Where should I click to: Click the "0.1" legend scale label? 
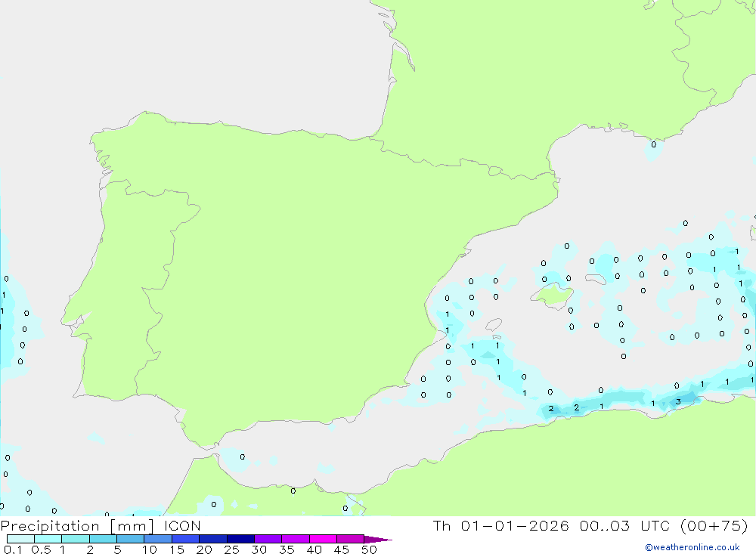point(13,549)
